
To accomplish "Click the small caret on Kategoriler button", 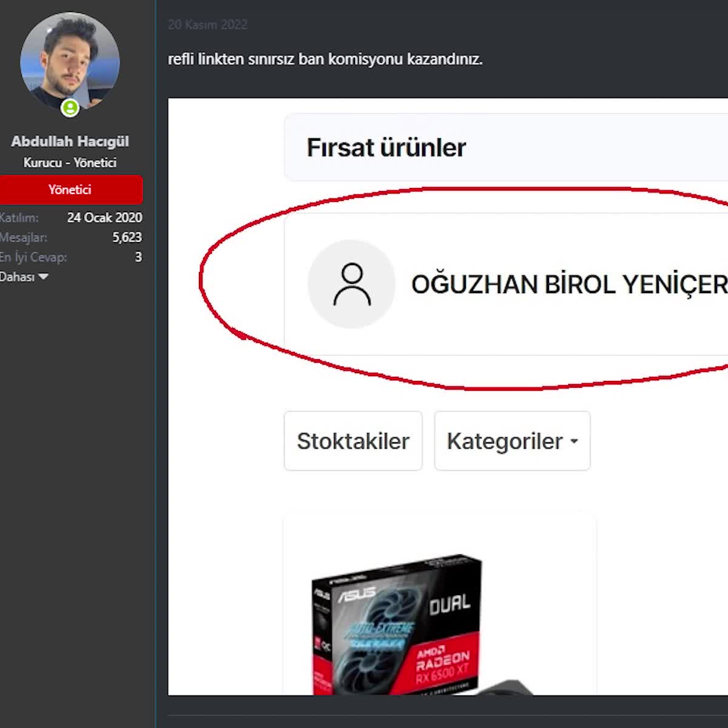I will coord(574,442).
